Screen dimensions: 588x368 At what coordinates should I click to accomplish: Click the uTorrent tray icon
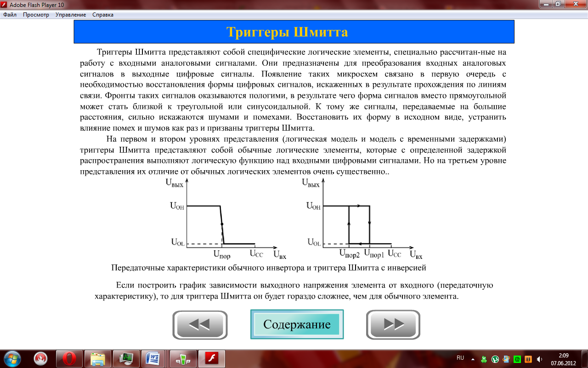[x=495, y=359]
